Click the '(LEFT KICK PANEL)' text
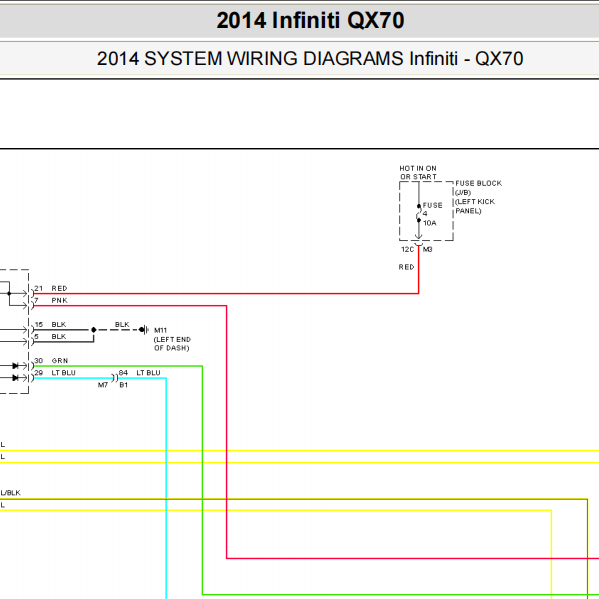Image resolution: width=599 pixels, height=599 pixels. (475, 206)
